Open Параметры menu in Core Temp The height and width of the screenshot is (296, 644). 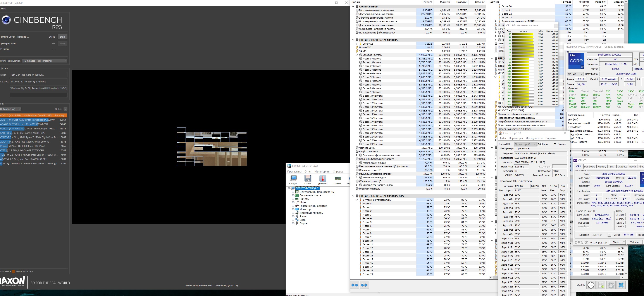(x=515, y=138)
